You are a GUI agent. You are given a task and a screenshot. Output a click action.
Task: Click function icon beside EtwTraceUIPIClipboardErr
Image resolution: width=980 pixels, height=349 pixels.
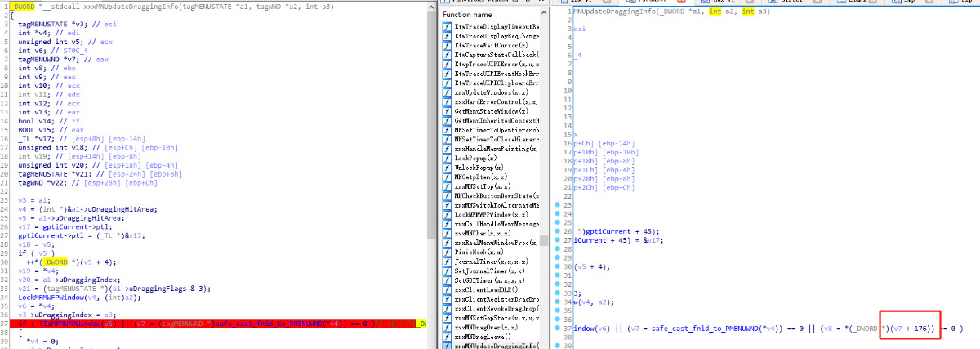447,83
